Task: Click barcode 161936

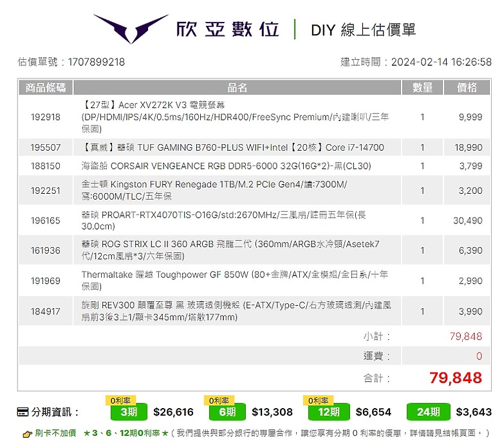Action: pyautogui.click(x=46, y=250)
